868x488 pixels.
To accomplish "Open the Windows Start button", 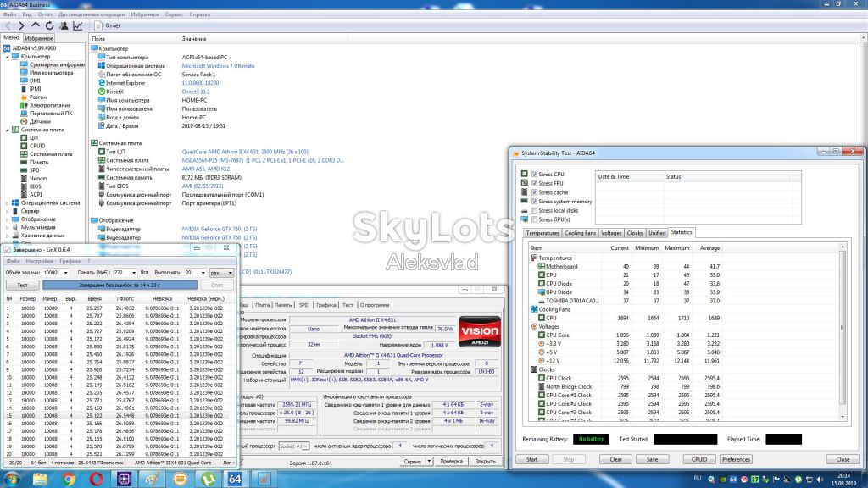I will (11, 479).
